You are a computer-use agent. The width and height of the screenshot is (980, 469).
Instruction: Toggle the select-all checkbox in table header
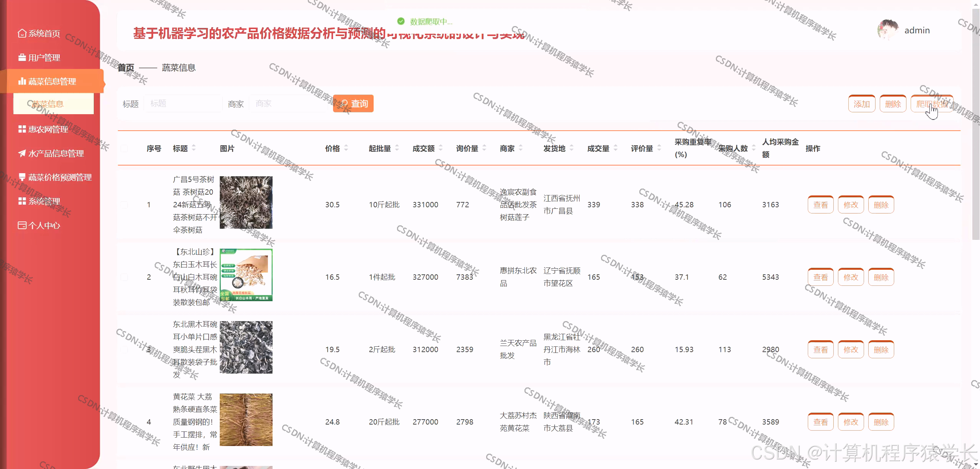click(x=124, y=148)
